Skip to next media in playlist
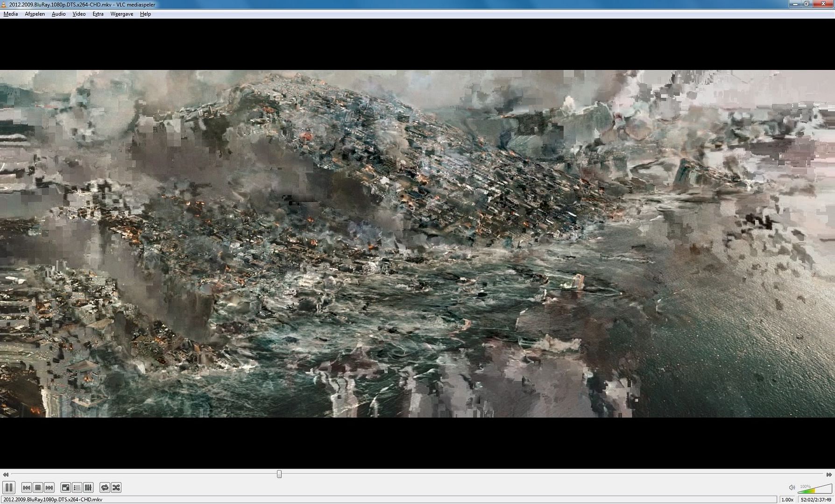The image size is (835, 504). 49,488
